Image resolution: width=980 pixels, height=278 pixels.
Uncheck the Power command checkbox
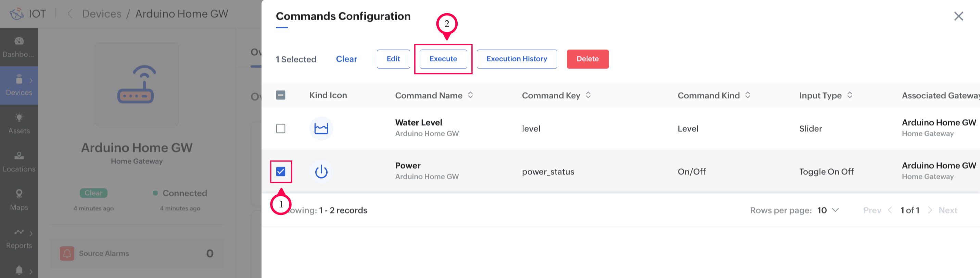(x=281, y=172)
